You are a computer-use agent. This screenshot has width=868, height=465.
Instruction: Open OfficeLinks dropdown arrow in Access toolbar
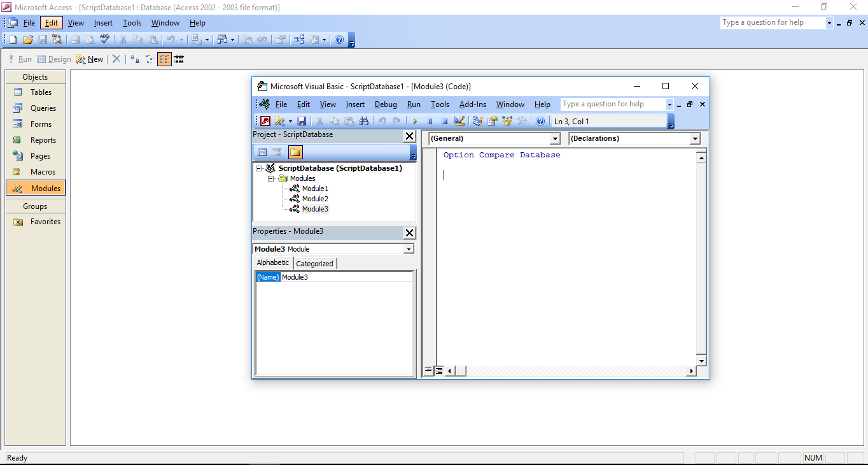point(207,39)
